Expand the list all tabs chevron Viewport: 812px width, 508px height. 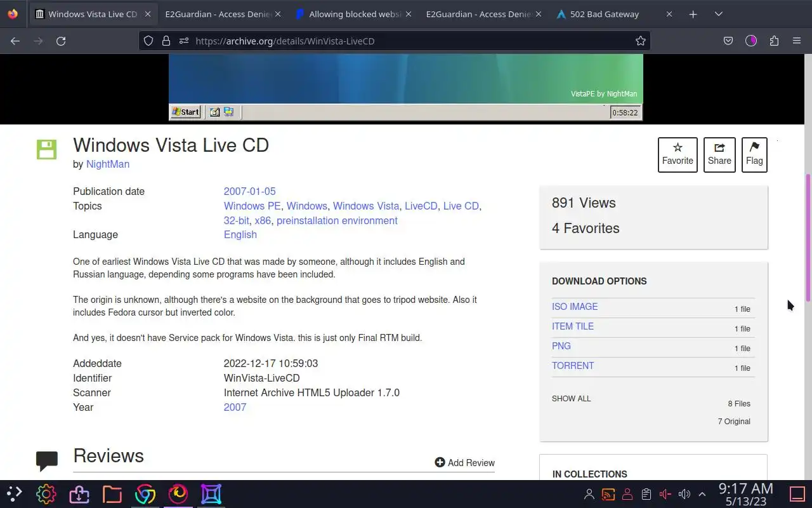coord(719,14)
